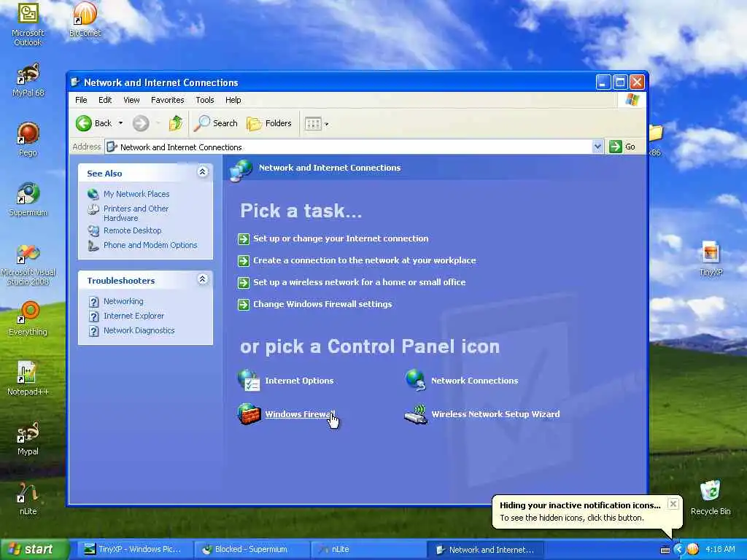This screenshot has height=560, width=747.
Task: Collapse the See Also panel
Action: pos(203,172)
